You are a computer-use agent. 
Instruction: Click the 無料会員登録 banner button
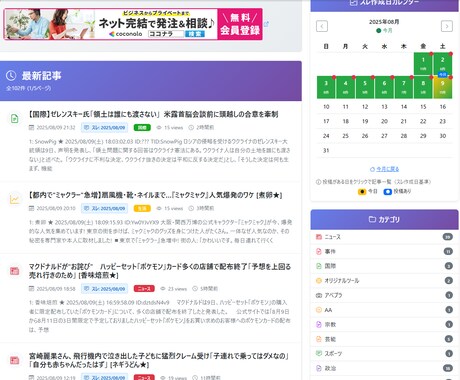tap(240, 24)
